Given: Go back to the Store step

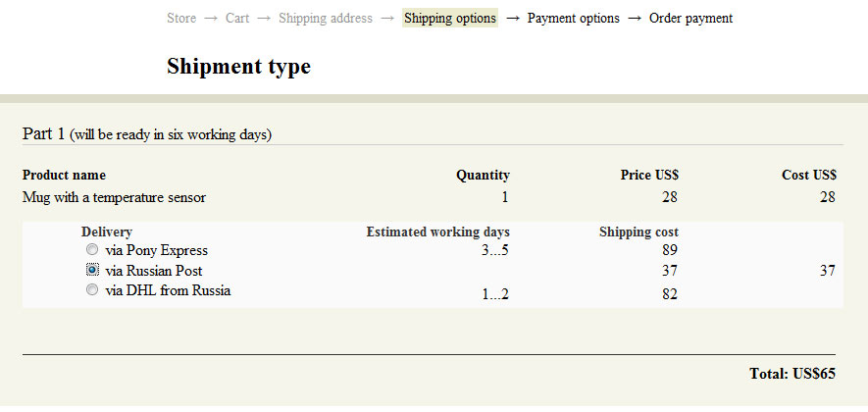Looking at the screenshot, I should [181, 18].
